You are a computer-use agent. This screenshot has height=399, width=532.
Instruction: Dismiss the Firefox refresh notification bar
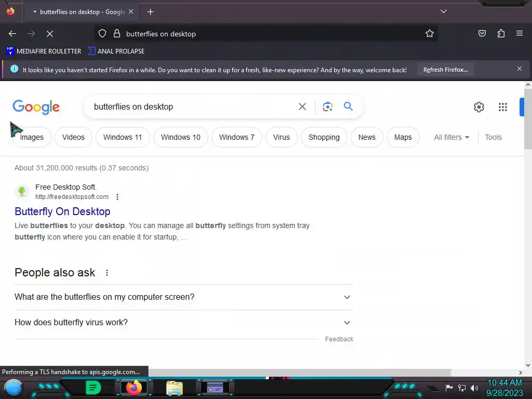click(x=520, y=69)
